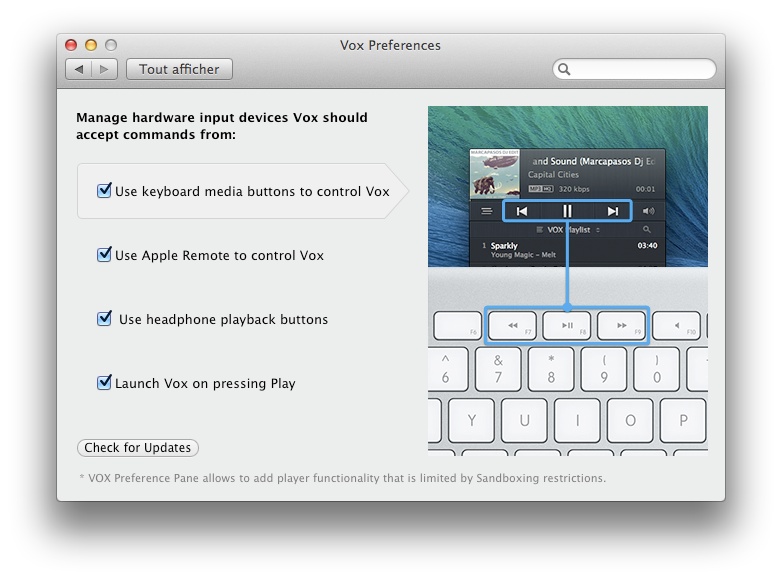The height and width of the screenshot is (581, 782).
Task: Disable keyboard media buttons control
Action: pyautogui.click(x=104, y=191)
